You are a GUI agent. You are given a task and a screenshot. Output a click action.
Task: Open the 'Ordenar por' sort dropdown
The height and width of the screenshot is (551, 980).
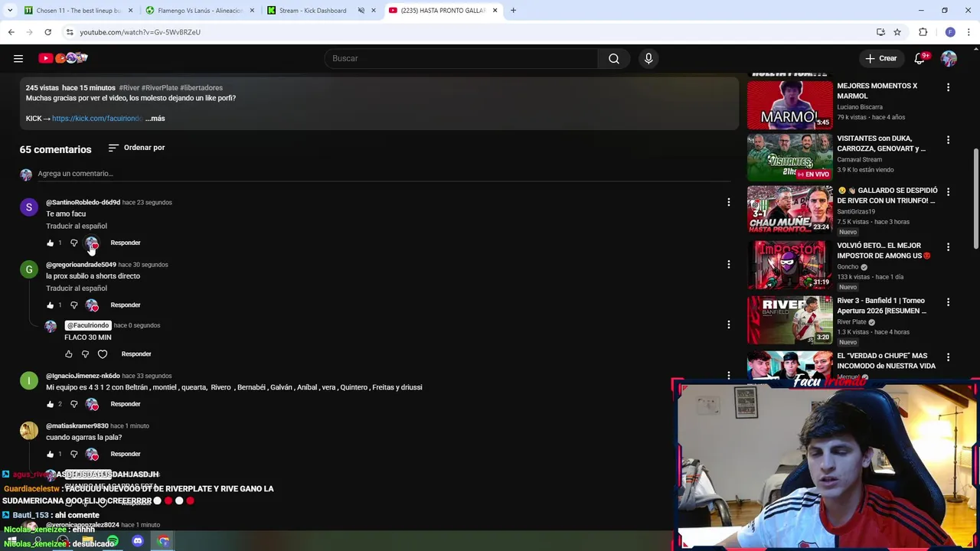tap(136, 148)
